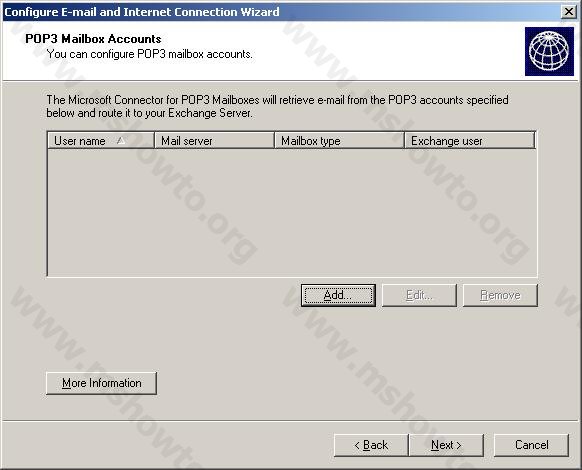
Task: Go to previous step with the Back button
Action: (371, 445)
